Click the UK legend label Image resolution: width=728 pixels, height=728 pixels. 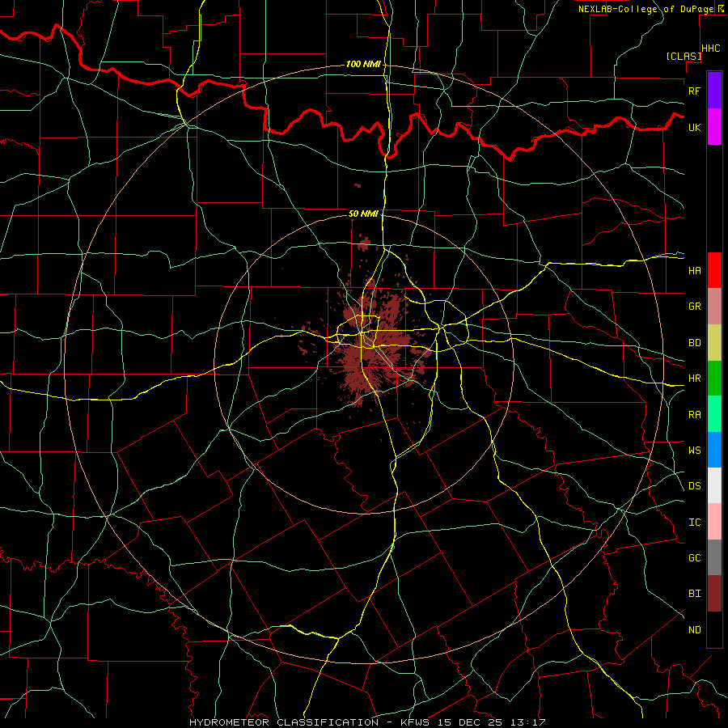(694, 127)
